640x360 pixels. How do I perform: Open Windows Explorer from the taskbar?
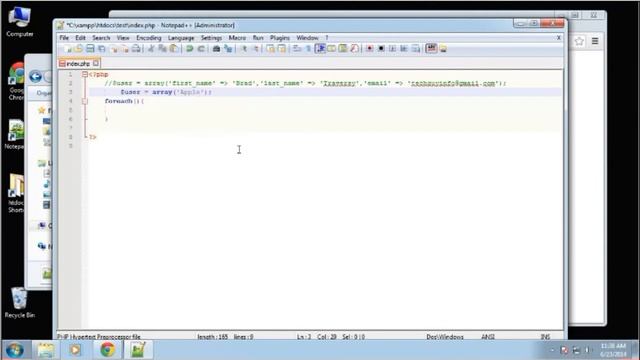[x=46, y=350]
